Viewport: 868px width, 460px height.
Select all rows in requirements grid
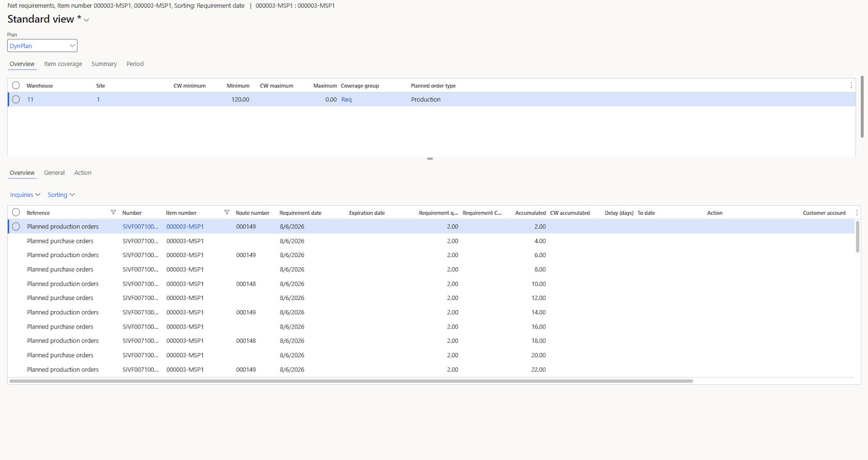pos(16,212)
